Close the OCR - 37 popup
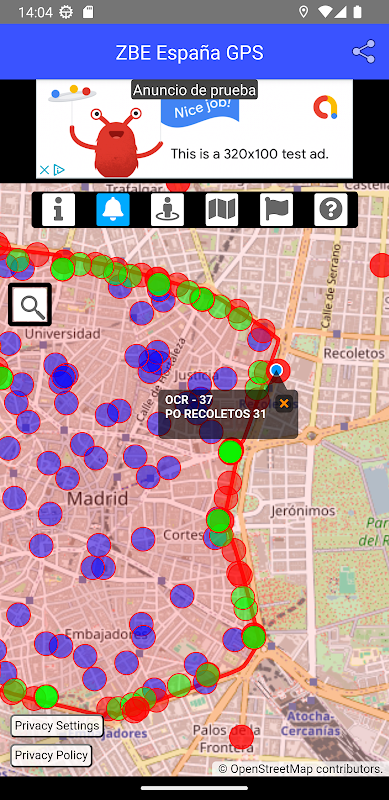 [x=284, y=404]
